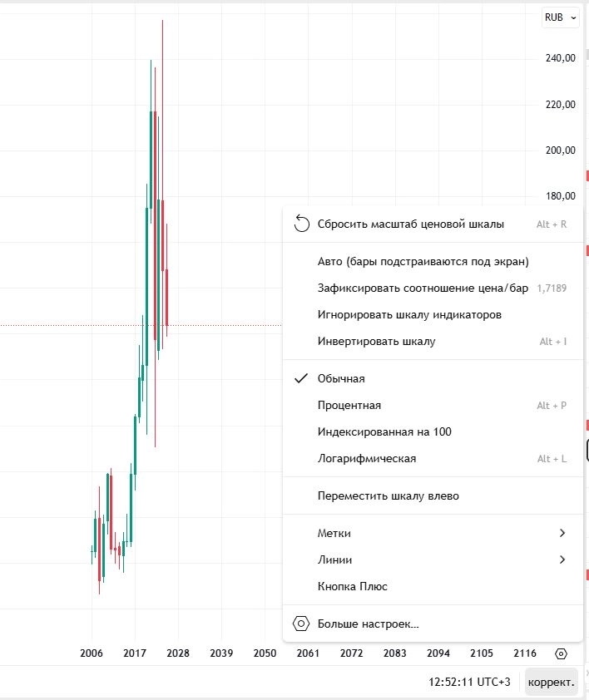This screenshot has width=589, height=700.
Task: Toggle Зафиксировать соотношение цена/бар
Action: (x=423, y=288)
